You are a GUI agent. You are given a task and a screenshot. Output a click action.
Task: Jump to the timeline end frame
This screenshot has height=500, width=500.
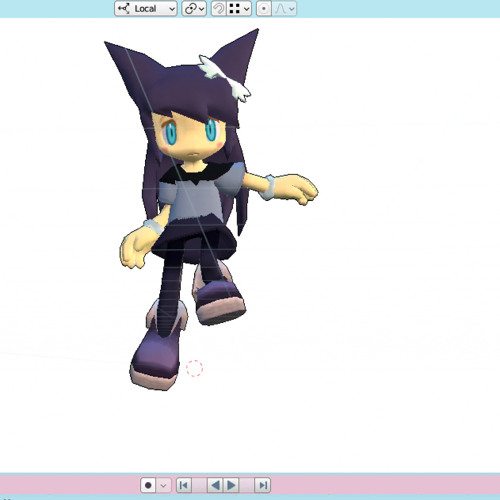click(263, 485)
